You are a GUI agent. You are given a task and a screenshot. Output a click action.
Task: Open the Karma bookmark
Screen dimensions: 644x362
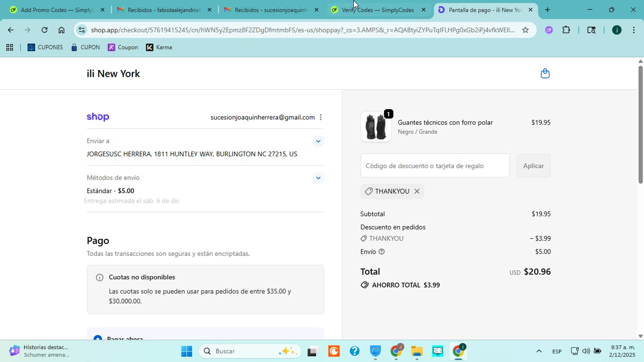(x=159, y=47)
